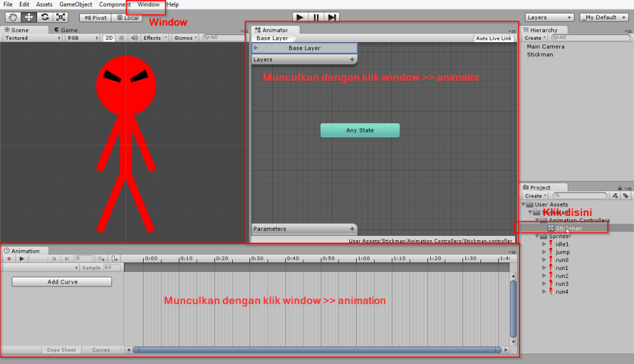Click the Add Event icon
634x364 pixels.
(x=115, y=259)
